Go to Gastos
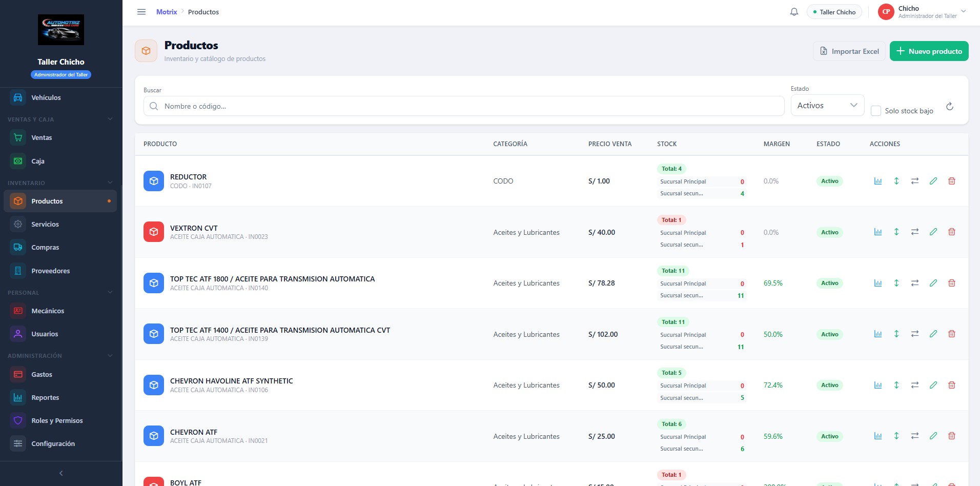 [x=60, y=374]
